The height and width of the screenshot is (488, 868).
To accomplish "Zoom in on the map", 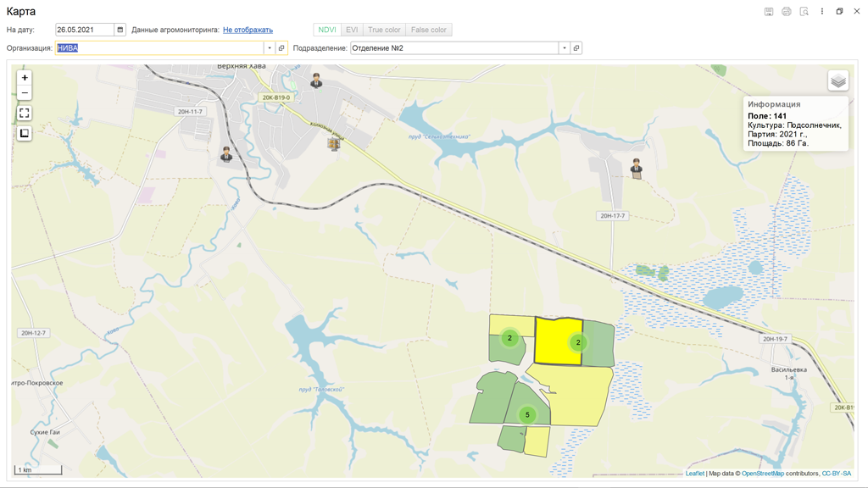I will pyautogui.click(x=25, y=78).
